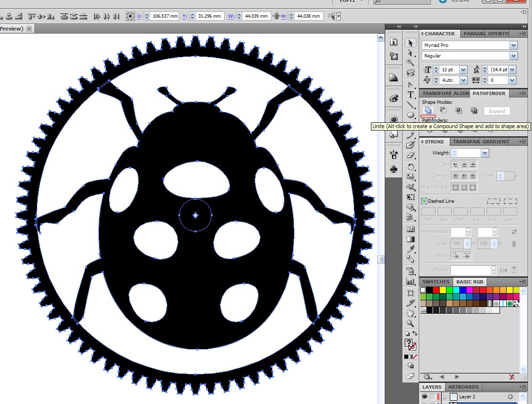Open the kerning dropdown Auto
The height and width of the screenshot is (404, 532).
(463, 80)
